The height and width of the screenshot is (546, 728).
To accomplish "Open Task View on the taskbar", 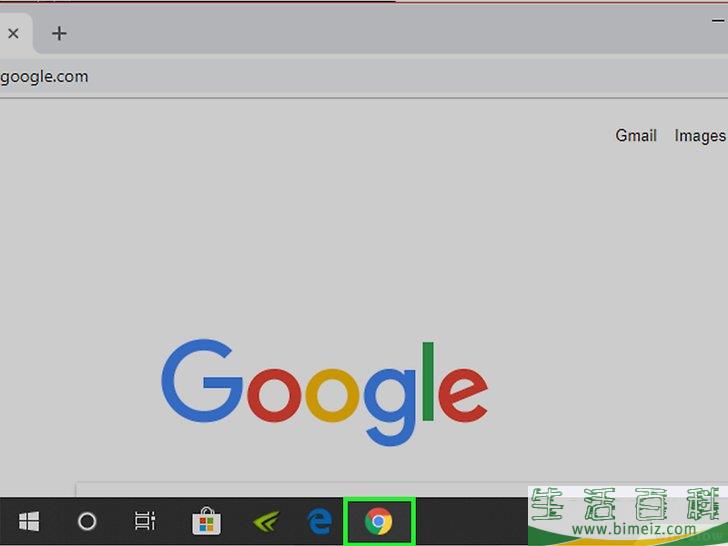I will (x=145, y=521).
